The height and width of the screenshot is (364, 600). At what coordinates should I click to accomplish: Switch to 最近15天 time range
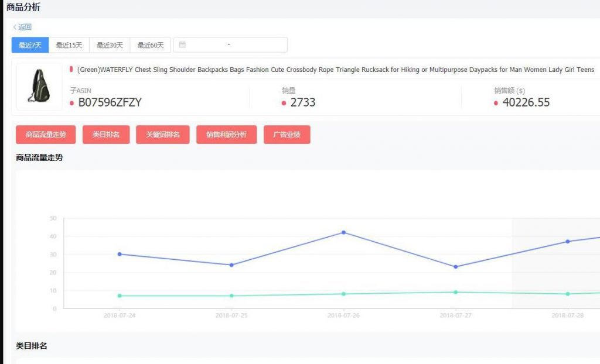(69, 45)
